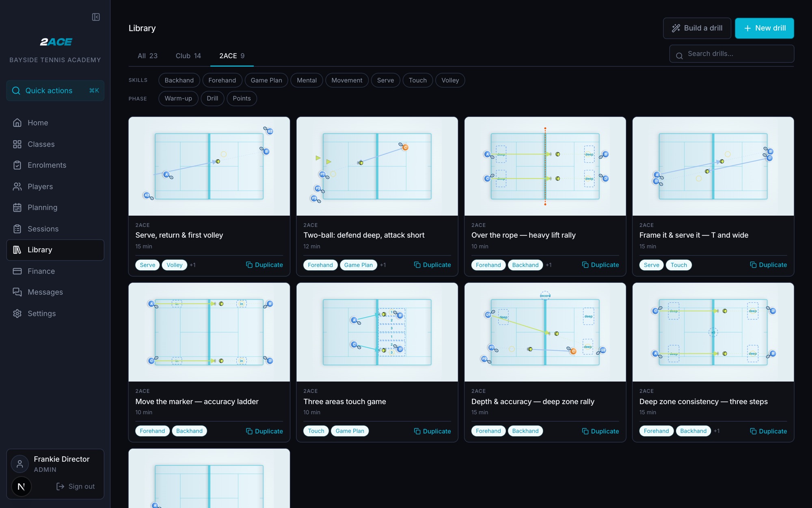Image resolution: width=812 pixels, height=508 pixels.
Task: Go to Finance page
Action: tap(55, 271)
